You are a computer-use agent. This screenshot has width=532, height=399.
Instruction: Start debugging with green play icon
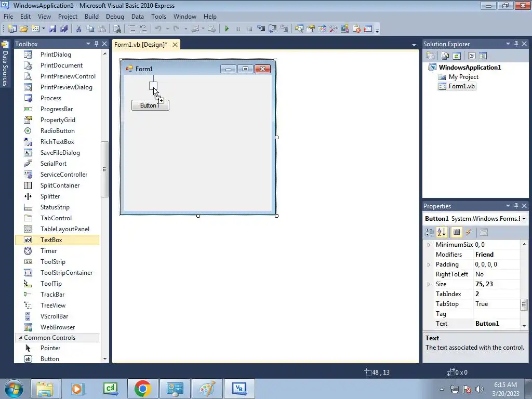tap(227, 29)
